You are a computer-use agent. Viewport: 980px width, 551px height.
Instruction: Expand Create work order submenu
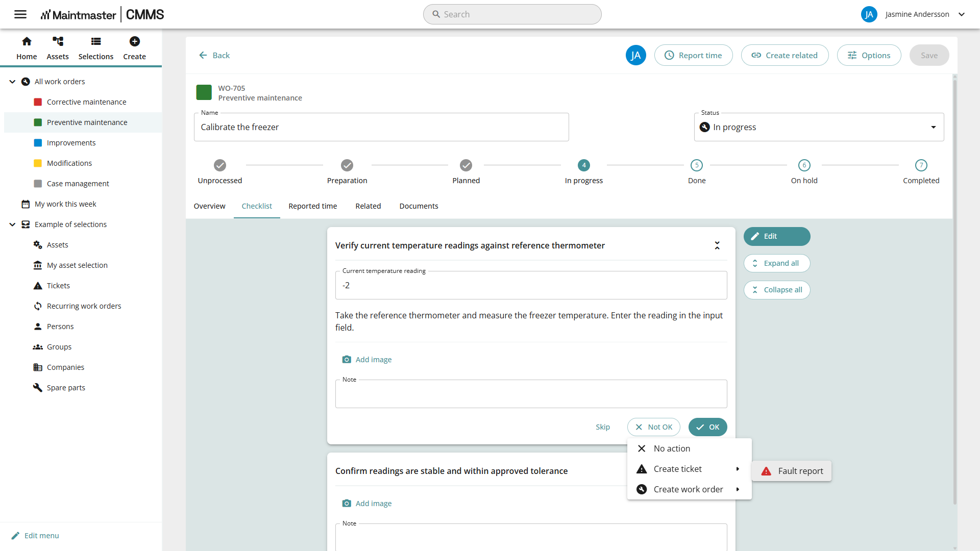coord(689,489)
